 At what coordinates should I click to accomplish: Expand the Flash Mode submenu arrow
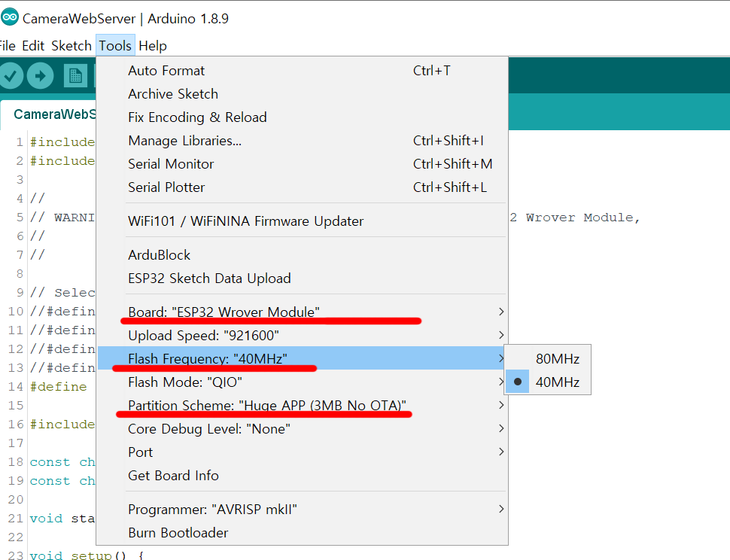point(501,382)
